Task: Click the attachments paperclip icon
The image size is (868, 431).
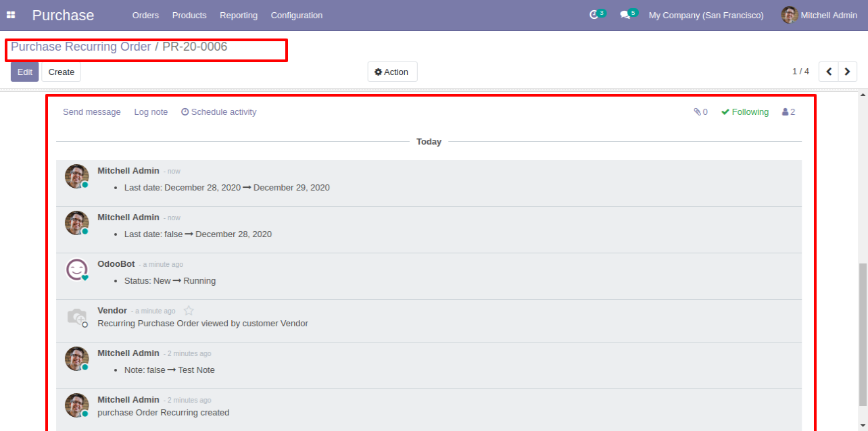Action: (x=700, y=112)
